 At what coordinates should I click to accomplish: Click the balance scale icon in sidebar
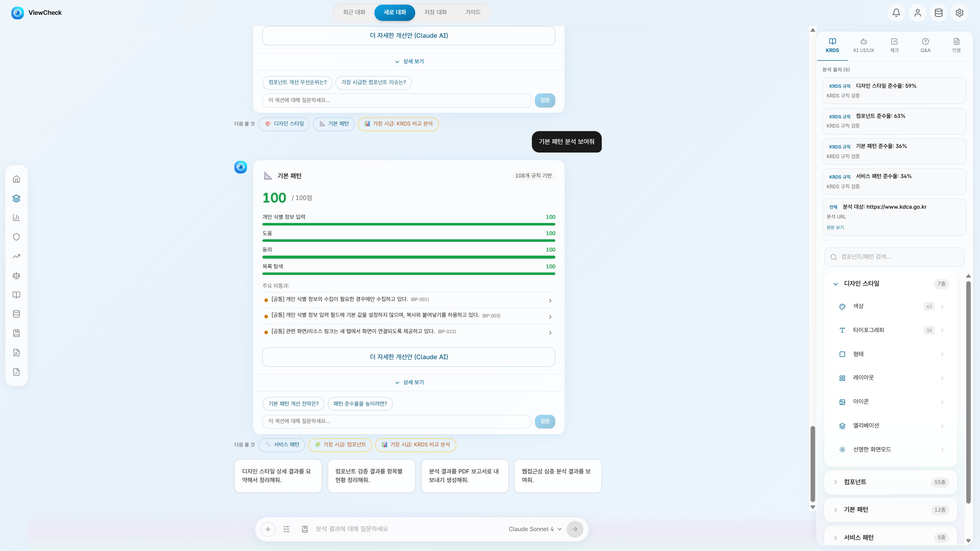(x=16, y=276)
